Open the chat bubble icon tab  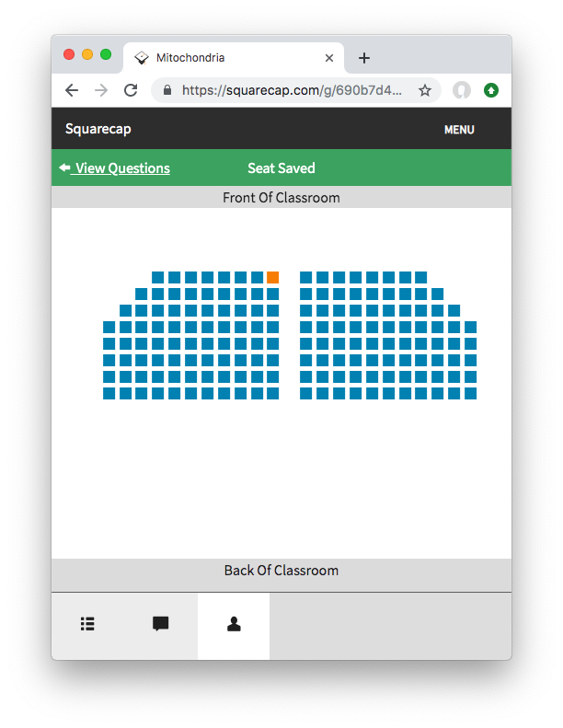(x=160, y=624)
